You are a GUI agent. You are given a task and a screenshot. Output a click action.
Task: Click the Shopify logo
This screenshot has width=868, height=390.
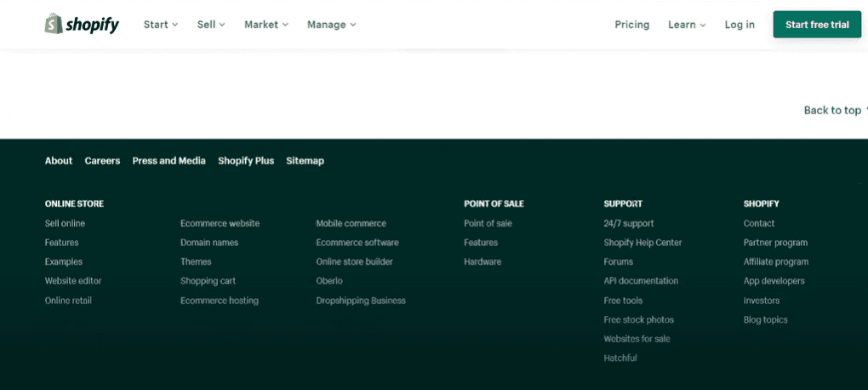point(82,24)
